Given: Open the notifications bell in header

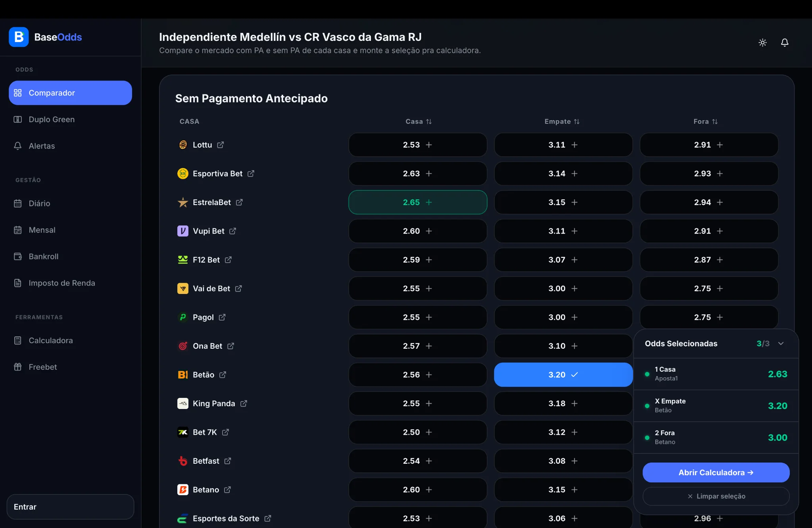Looking at the screenshot, I should coord(785,42).
